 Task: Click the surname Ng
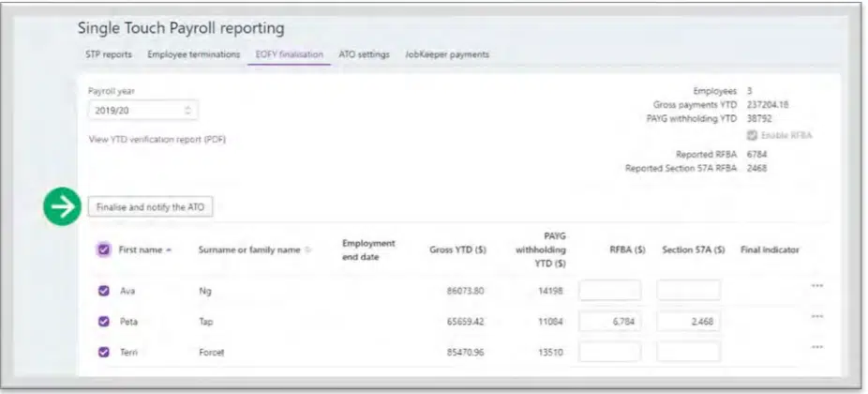204,291
